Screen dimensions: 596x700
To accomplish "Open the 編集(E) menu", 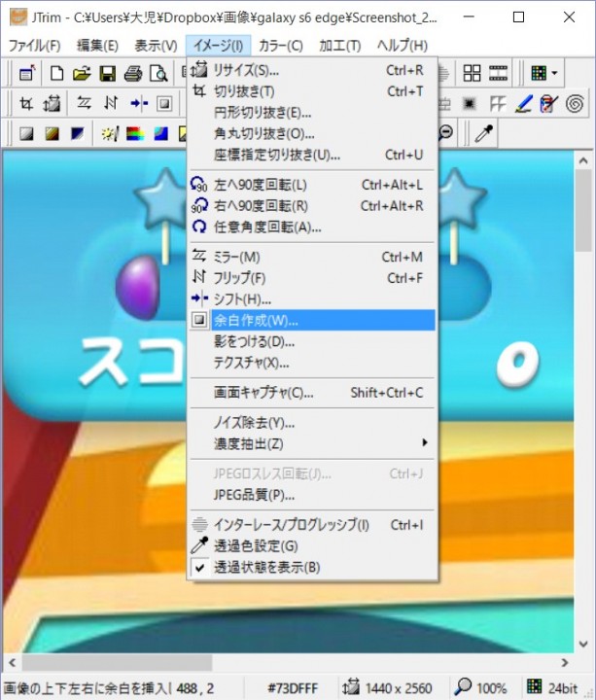I will coord(97,46).
